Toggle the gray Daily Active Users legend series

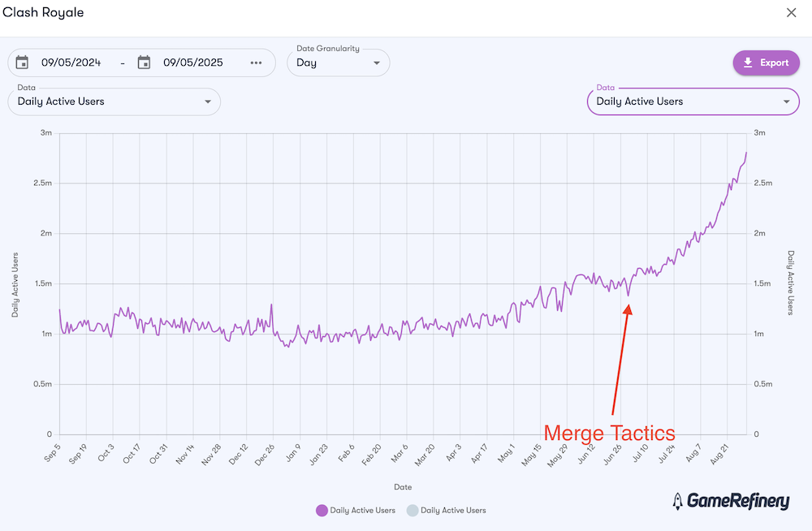click(x=446, y=510)
